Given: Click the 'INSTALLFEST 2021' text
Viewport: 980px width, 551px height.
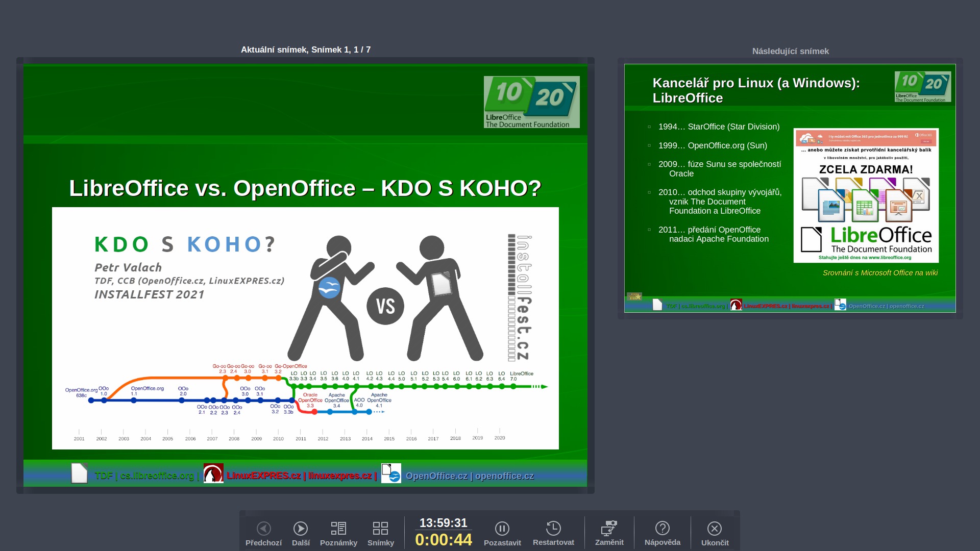Looking at the screenshot, I should (149, 294).
